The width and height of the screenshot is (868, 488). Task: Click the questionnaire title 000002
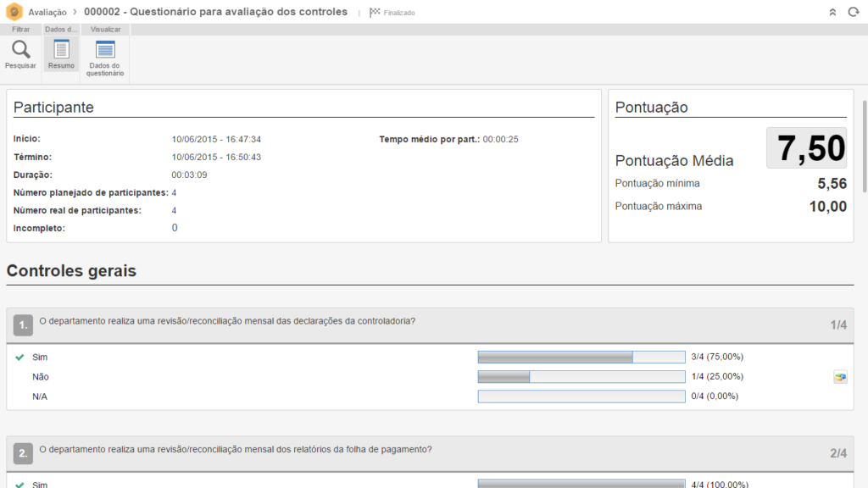click(x=215, y=12)
